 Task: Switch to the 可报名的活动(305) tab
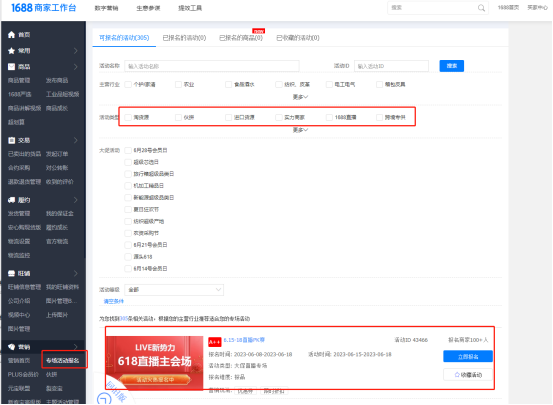tap(124, 38)
